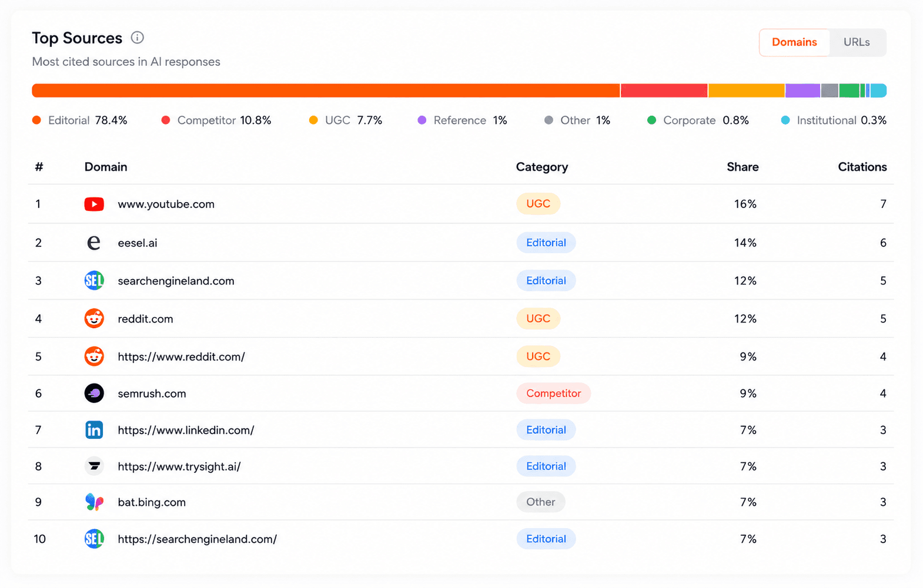Open https://www.trysight.ai/ domain link
This screenshot has height=588, width=923.
(x=179, y=466)
